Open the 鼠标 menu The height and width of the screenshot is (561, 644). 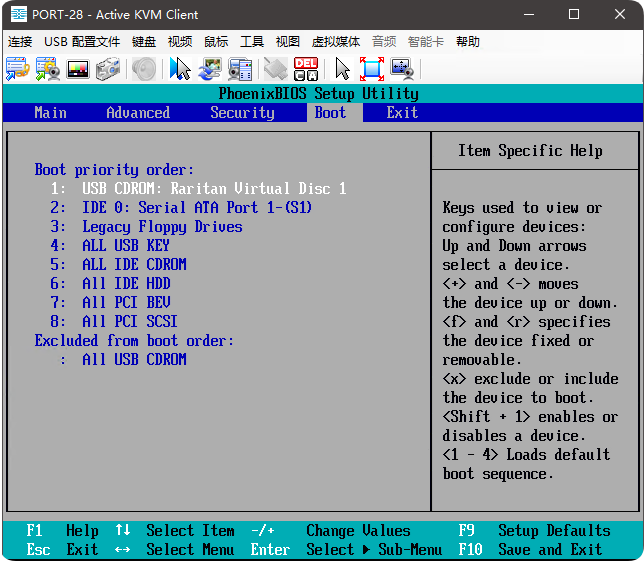(x=216, y=41)
